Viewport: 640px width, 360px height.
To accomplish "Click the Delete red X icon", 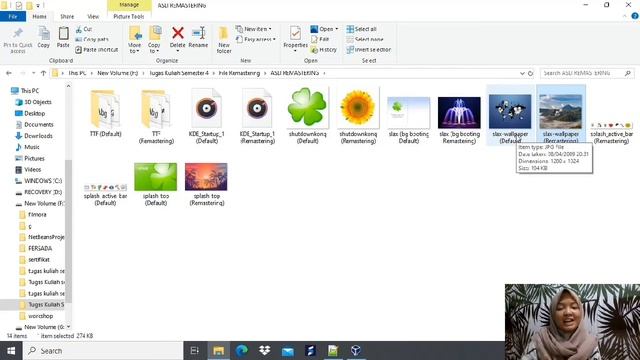I will point(178,33).
